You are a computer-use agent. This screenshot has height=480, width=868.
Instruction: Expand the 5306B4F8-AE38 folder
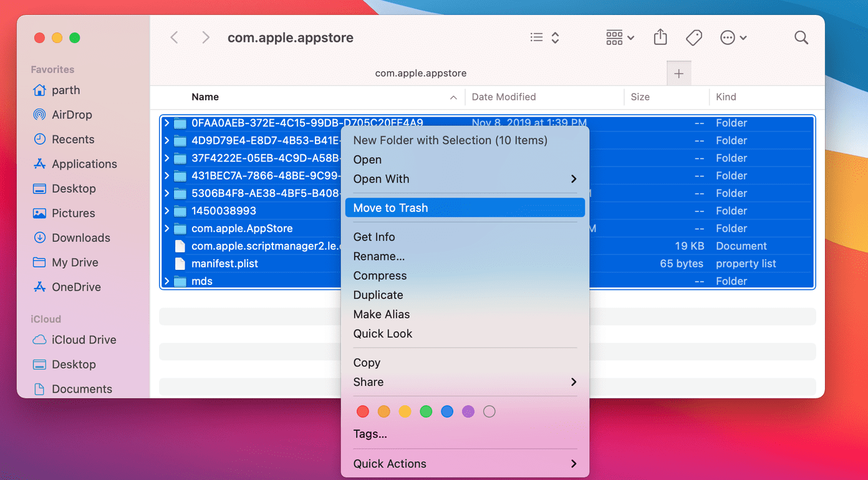pos(166,193)
